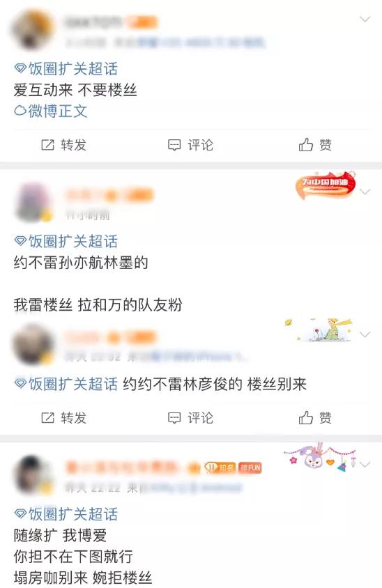Tap the comment icon on the first post

coord(174,145)
